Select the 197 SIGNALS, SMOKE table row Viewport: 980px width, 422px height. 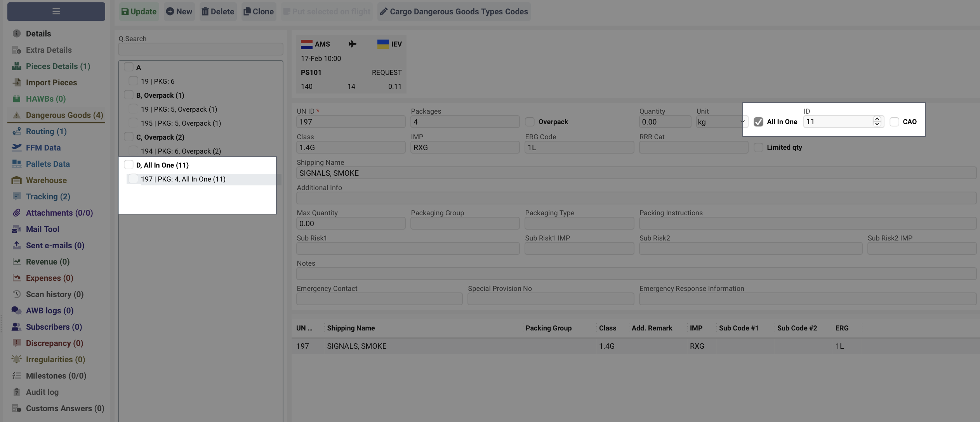(x=356, y=346)
